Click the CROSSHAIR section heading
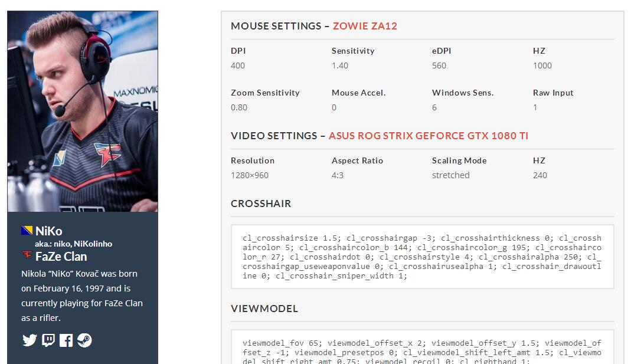Screen dimensions: 631x364 [x=261, y=204]
